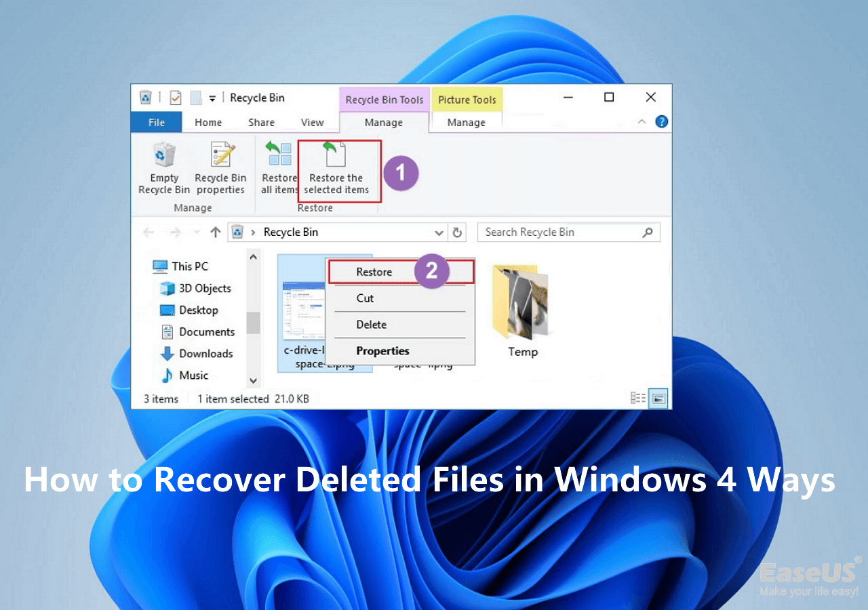Switch to the View ribbon tab
The height and width of the screenshot is (610, 868).
pos(312,122)
